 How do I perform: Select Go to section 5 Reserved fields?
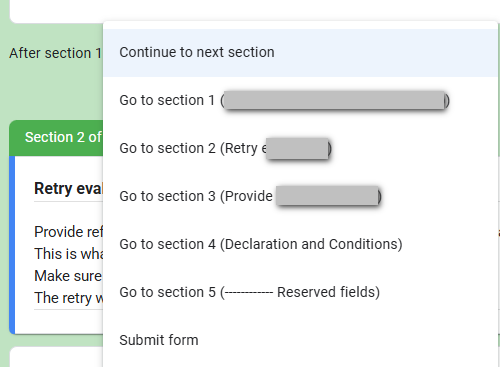300,292
